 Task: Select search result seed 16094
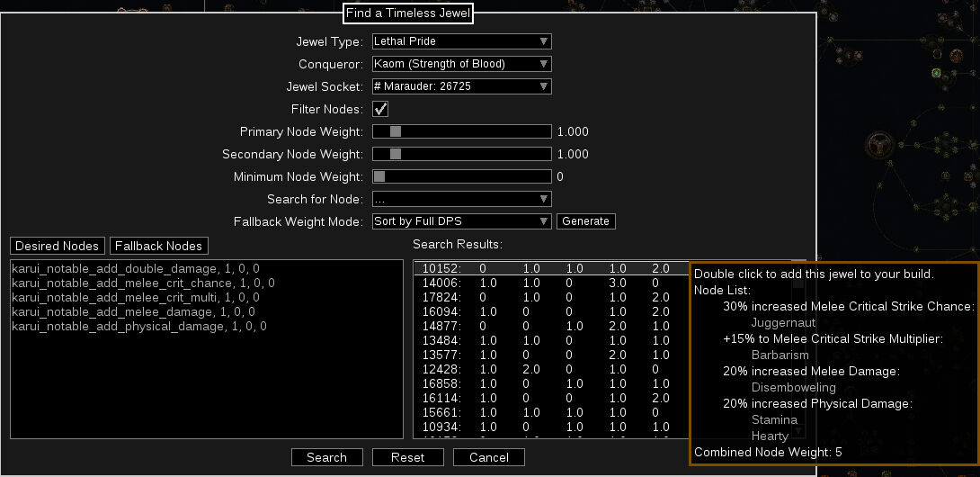(x=552, y=311)
